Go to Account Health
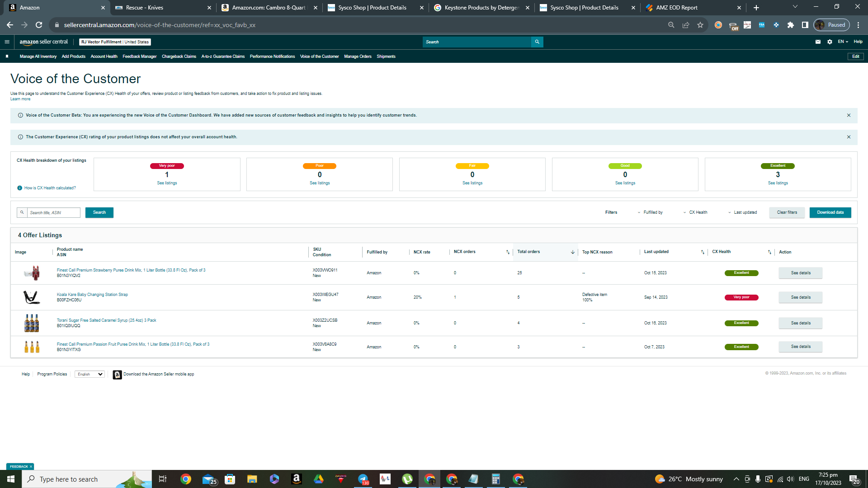868x488 pixels. [104, 56]
